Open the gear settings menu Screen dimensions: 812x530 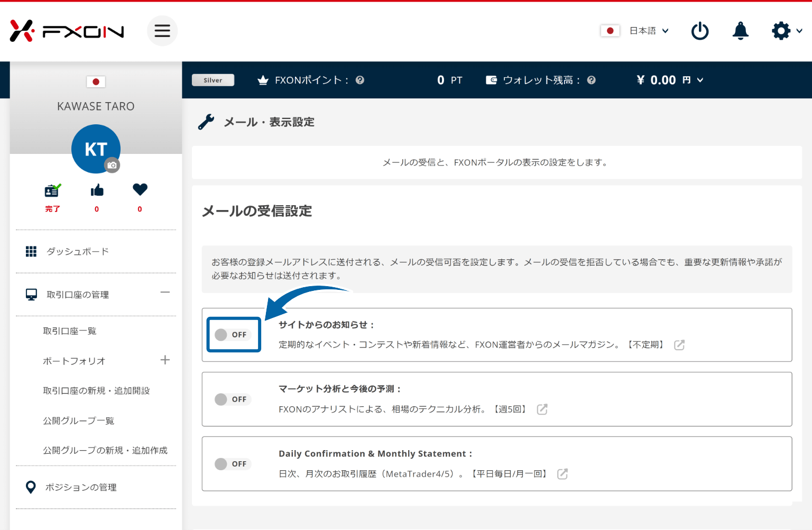tap(781, 31)
